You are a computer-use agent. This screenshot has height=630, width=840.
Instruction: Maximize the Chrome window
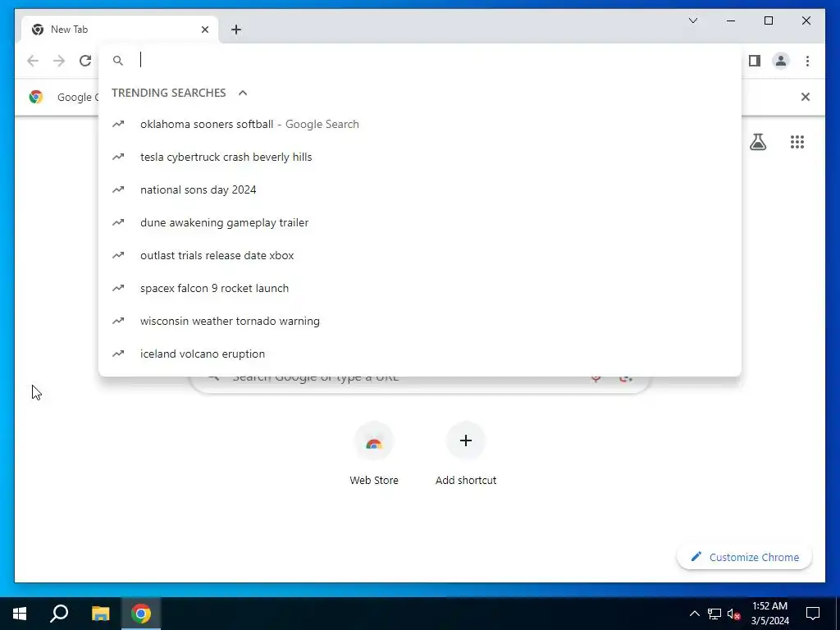click(x=768, y=21)
